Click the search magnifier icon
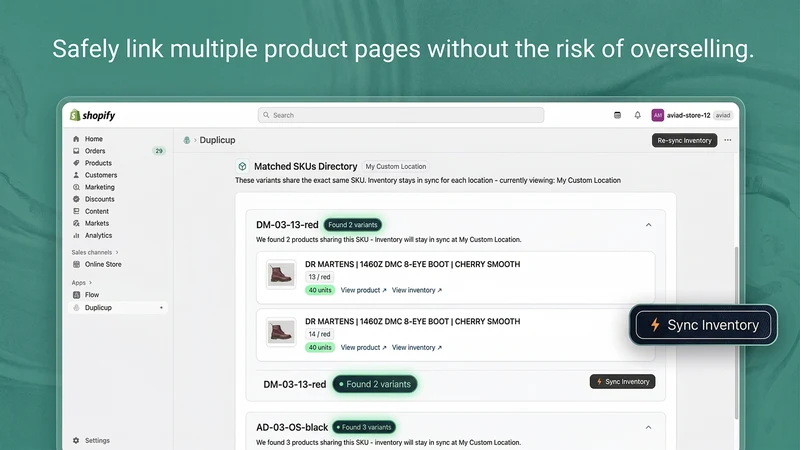The width and height of the screenshot is (800, 450). pos(266,115)
